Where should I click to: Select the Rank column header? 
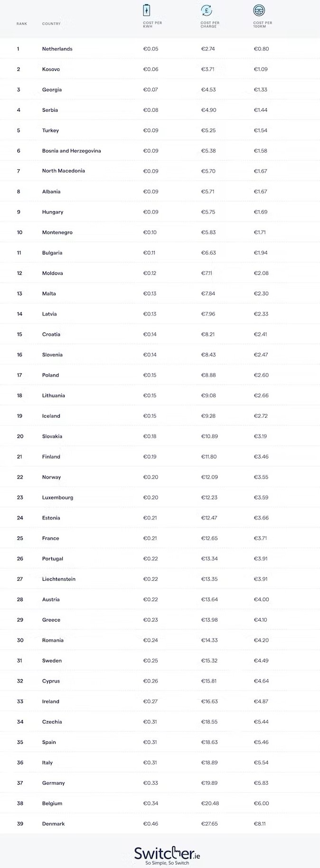[22, 24]
